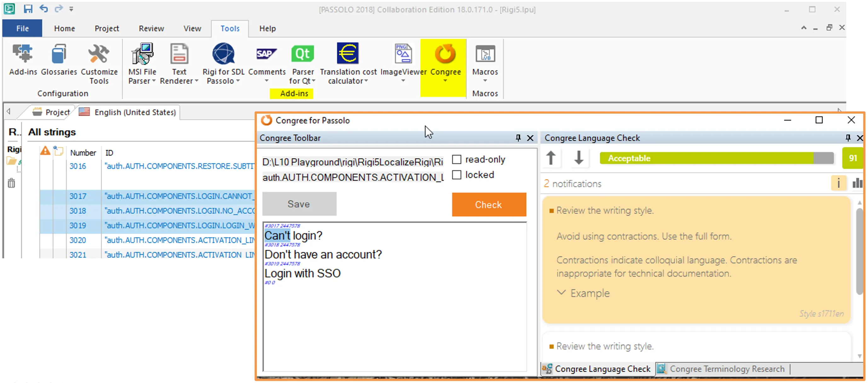
Task: Click the Passolo application icon in title bar
Action: click(9, 8)
